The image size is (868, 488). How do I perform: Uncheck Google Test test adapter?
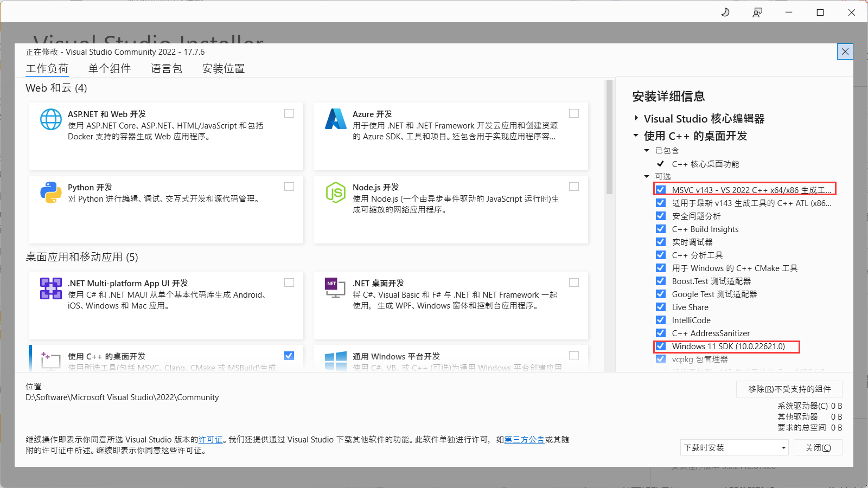[x=661, y=294]
